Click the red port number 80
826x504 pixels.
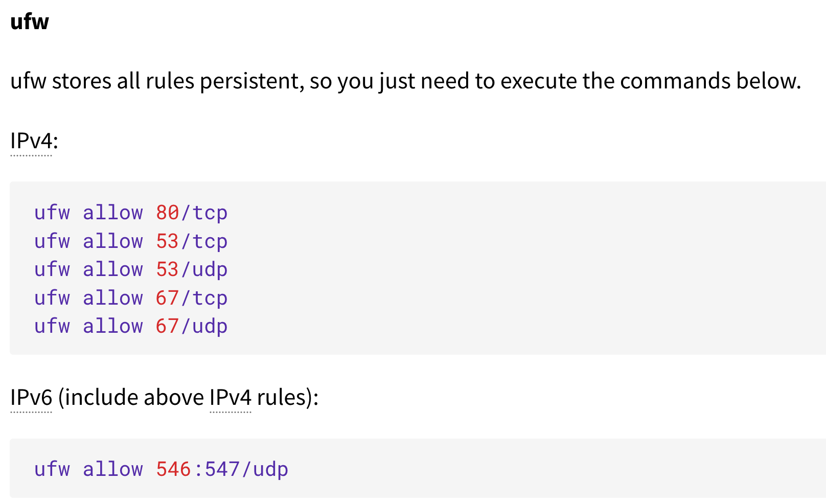click(168, 213)
